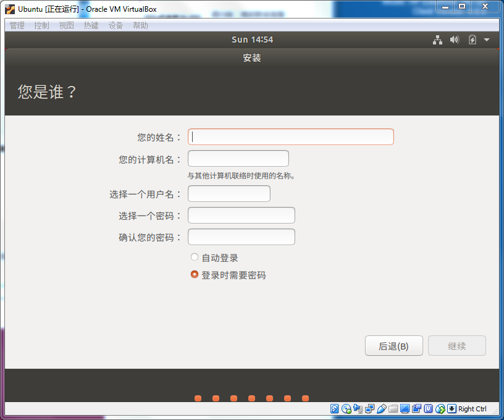This screenshot has width=504, height=420.
Task: Focus the 选择一个用户名 input field
Action: point(229,193)
